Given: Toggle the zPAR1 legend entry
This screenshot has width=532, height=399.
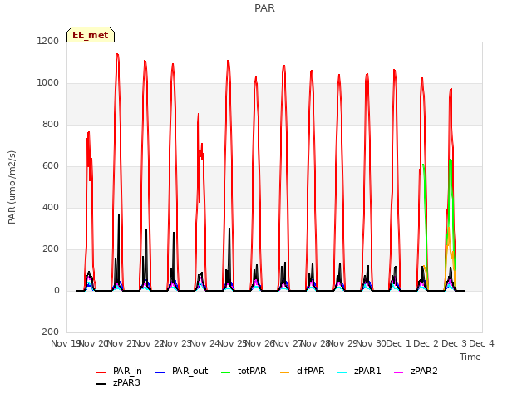Looking at the screenshot, I should (360, 372).
